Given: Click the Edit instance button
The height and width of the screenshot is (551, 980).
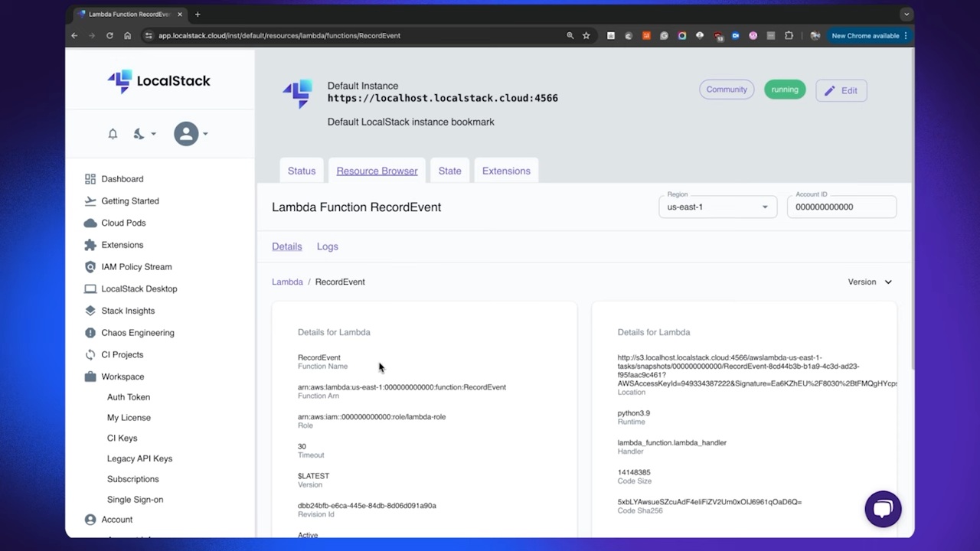Looking at the screenshot, I should click(x=841, y=90).
